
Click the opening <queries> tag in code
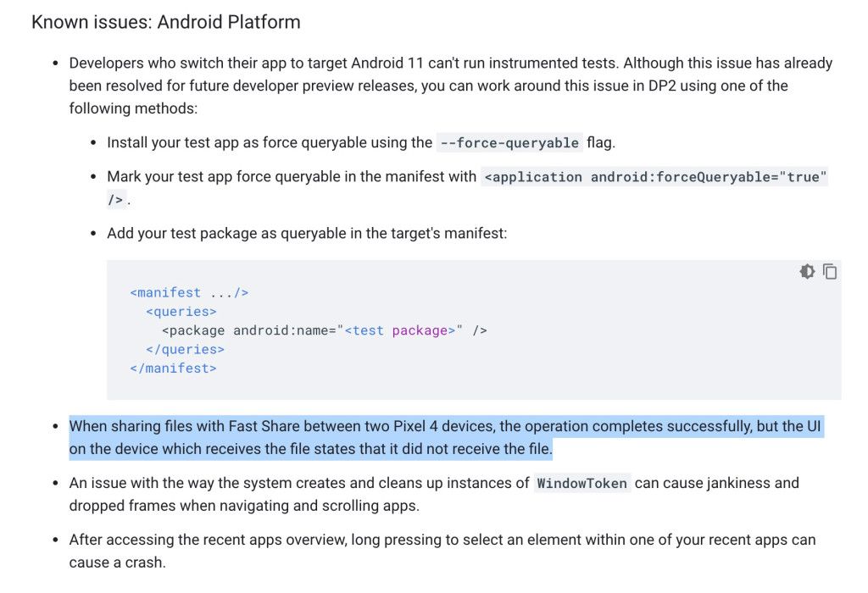(x=181, y=311)
